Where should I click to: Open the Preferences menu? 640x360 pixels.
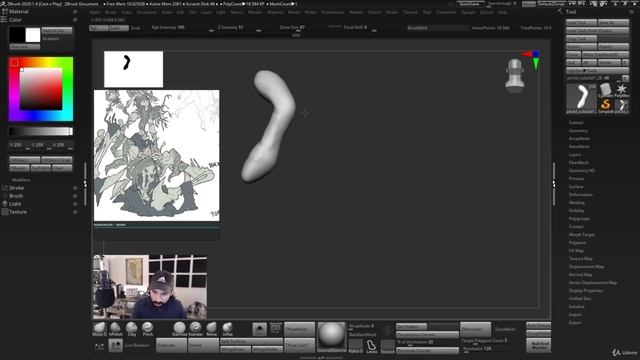[333, 12]
